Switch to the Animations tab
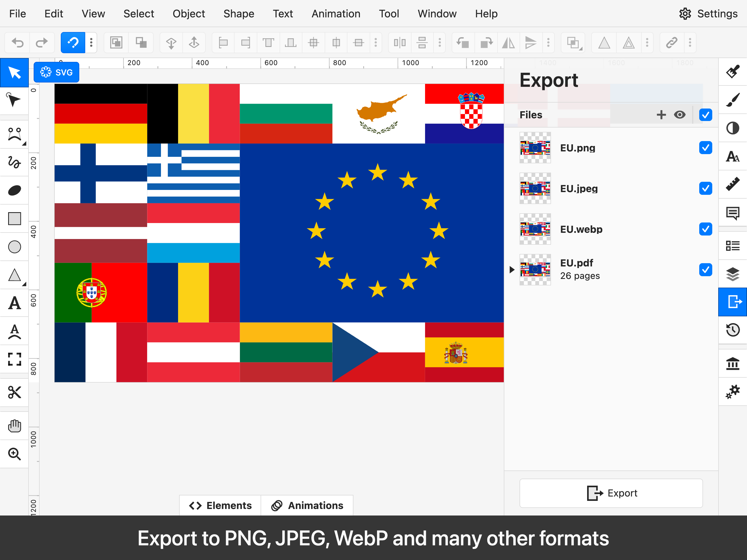Image resolution: width=747 pixels, height=560 pixels. pos(307,505)
